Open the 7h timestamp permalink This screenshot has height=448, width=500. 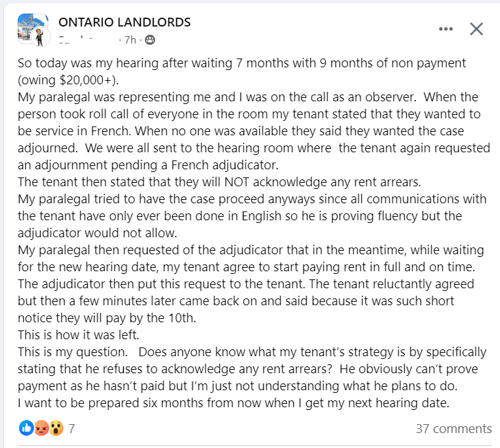coord(130,40)
